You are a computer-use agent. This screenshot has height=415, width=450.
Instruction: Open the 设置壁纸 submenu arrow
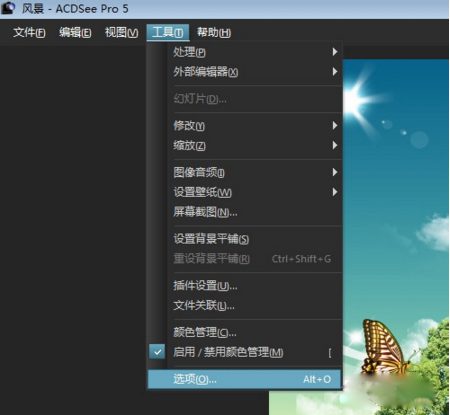click(335, 192)
